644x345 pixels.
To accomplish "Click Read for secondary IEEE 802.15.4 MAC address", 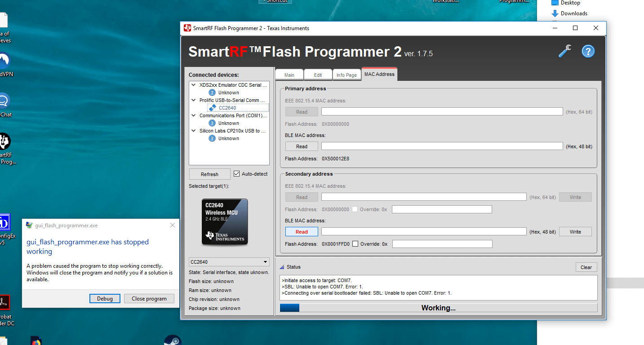I will [302, 197].
